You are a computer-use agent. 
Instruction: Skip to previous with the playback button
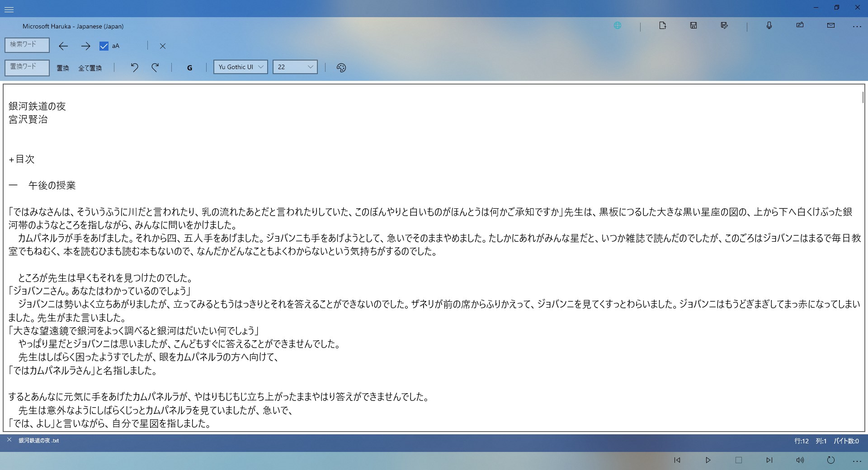(677, 460)
